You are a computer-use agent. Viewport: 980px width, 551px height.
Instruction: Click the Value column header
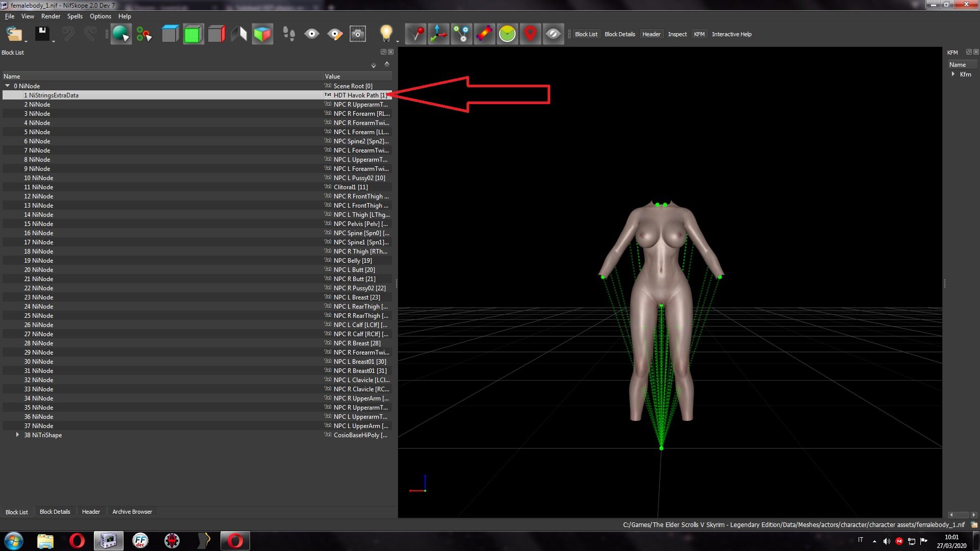(x=358, y=77)
